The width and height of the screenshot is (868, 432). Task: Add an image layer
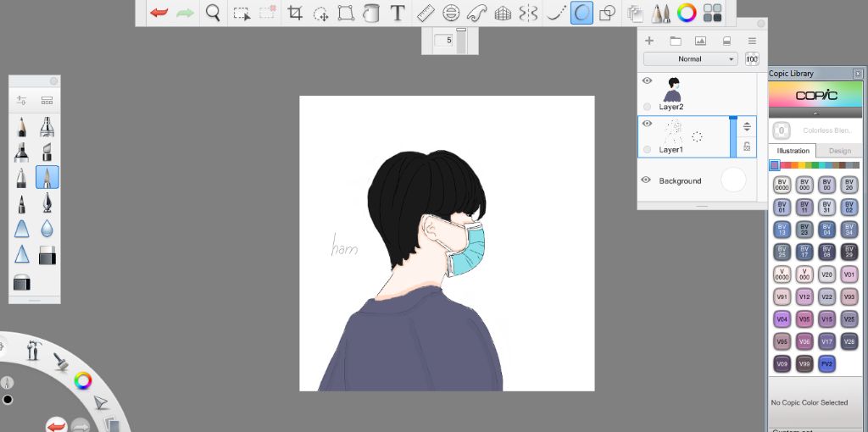[700, 41]
